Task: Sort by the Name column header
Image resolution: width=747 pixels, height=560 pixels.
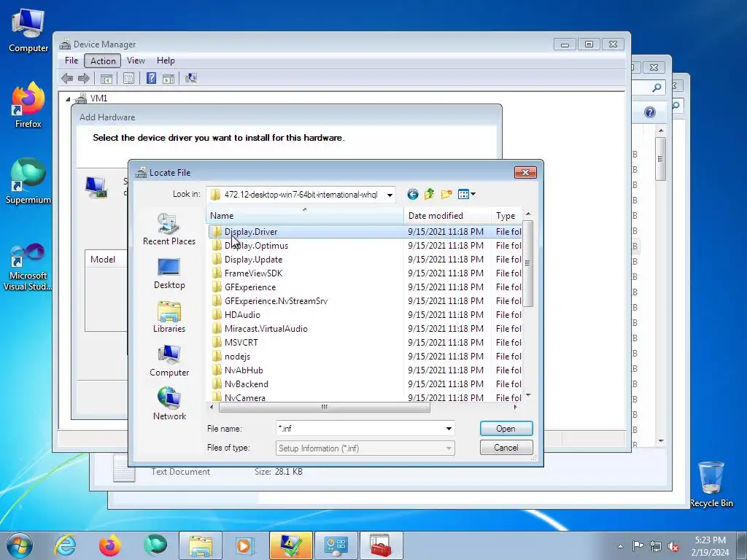Action: pos(305,216)
